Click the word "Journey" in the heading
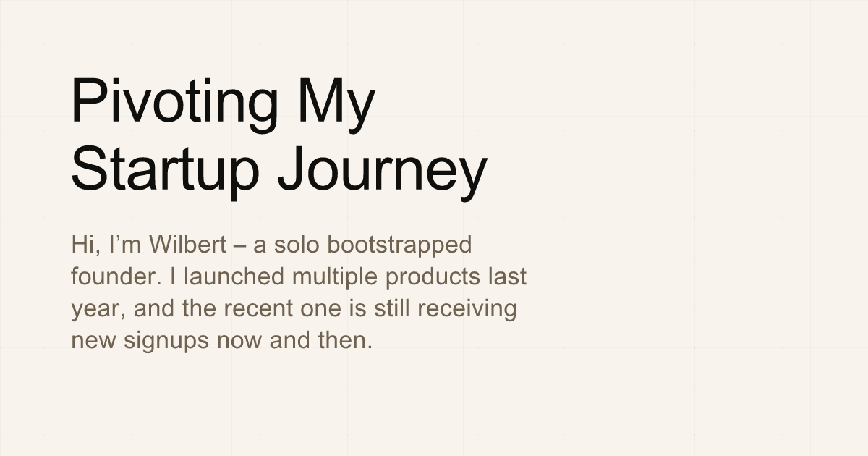868x456 pixels. point(382,171)
